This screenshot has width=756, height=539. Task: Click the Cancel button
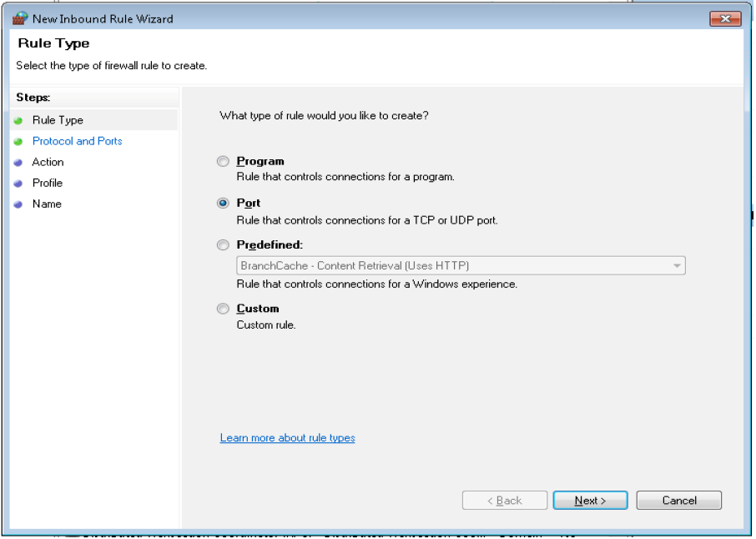pyautogui.click(x=679, y=501)
